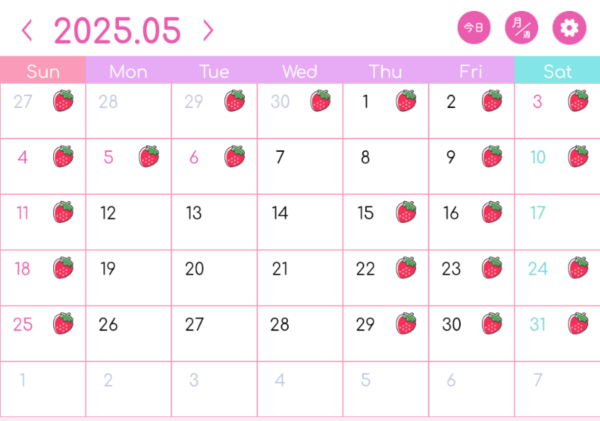
Task: Go to previous month with left chevron
Action: point(27,31)
